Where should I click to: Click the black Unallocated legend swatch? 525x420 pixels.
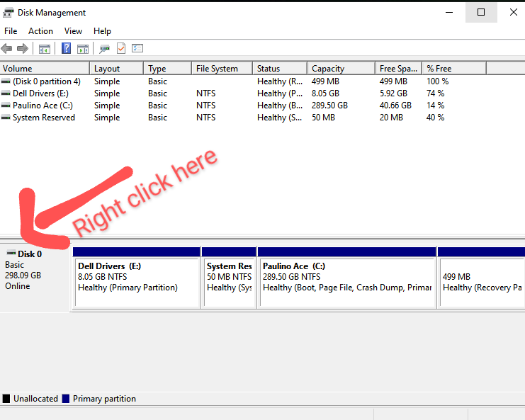6,399
